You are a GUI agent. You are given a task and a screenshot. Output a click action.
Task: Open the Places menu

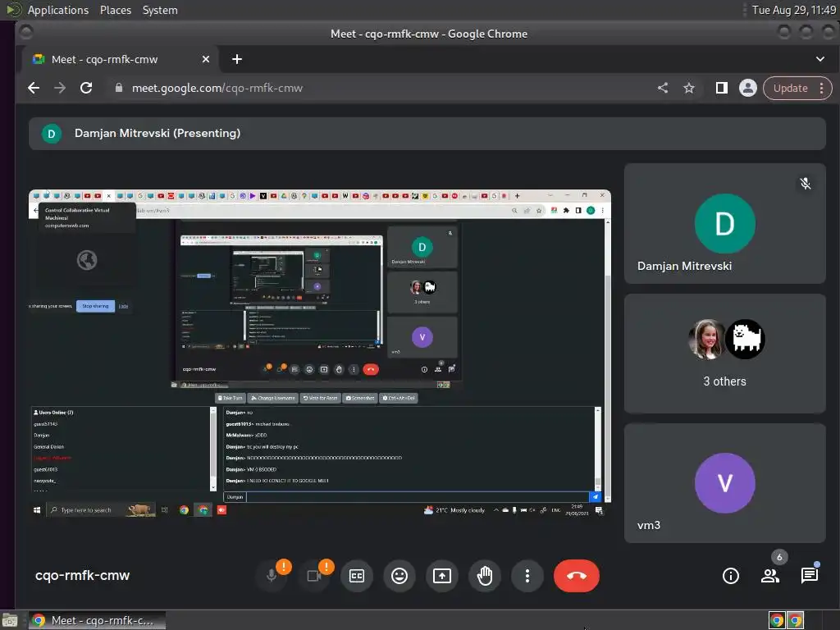pos(115,10)
